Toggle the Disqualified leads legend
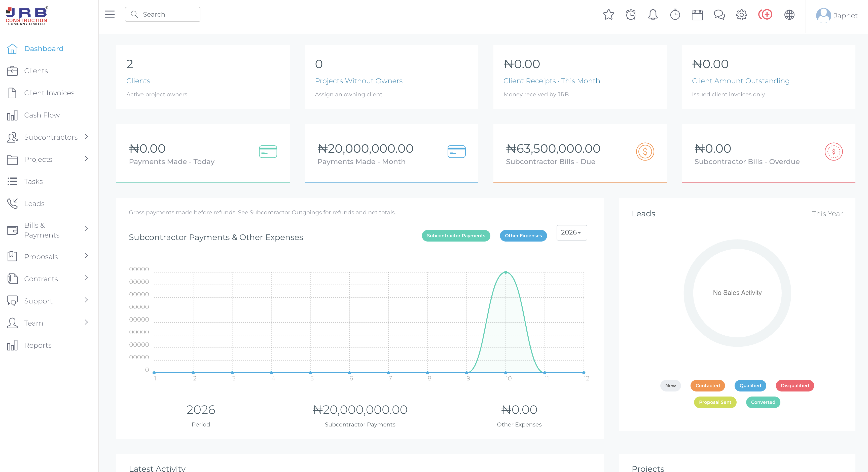The width and height of the screenshot is (868, 472). [x=795, y=386]
